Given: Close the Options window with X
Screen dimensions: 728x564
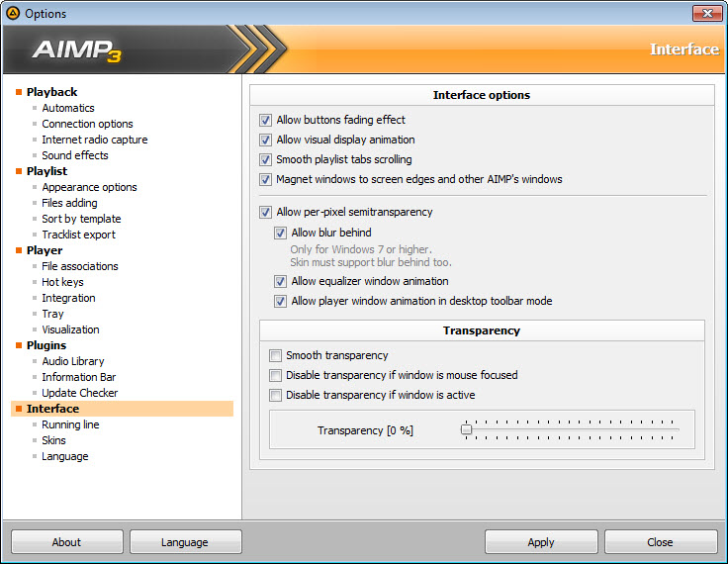Looking at the screenshot, I should (x=707, y=13).
